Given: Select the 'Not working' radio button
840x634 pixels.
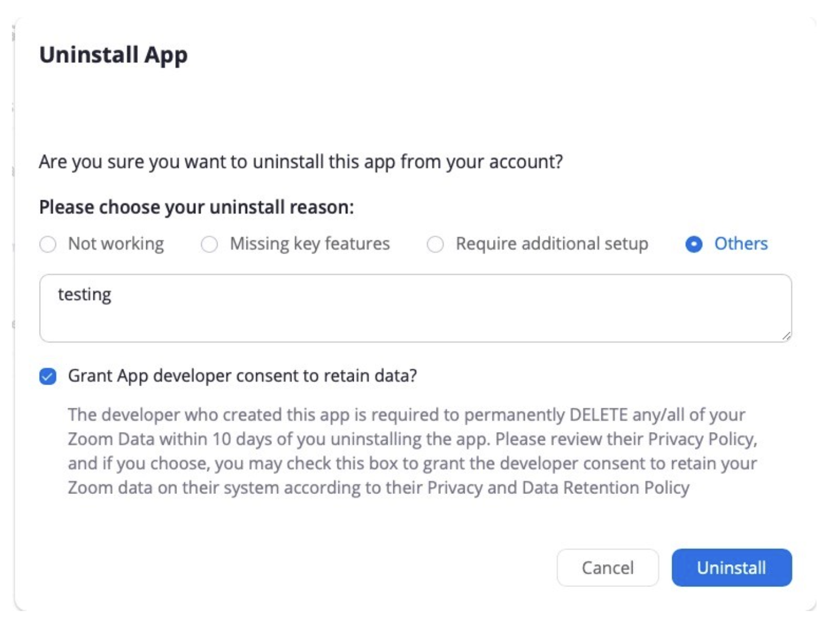Looking at the screenshot, I should click(x=48, y=244).
